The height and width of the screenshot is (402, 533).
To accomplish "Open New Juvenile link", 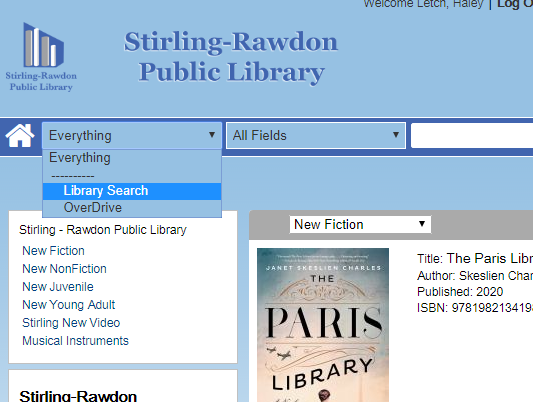I will [x=58, y=287].
